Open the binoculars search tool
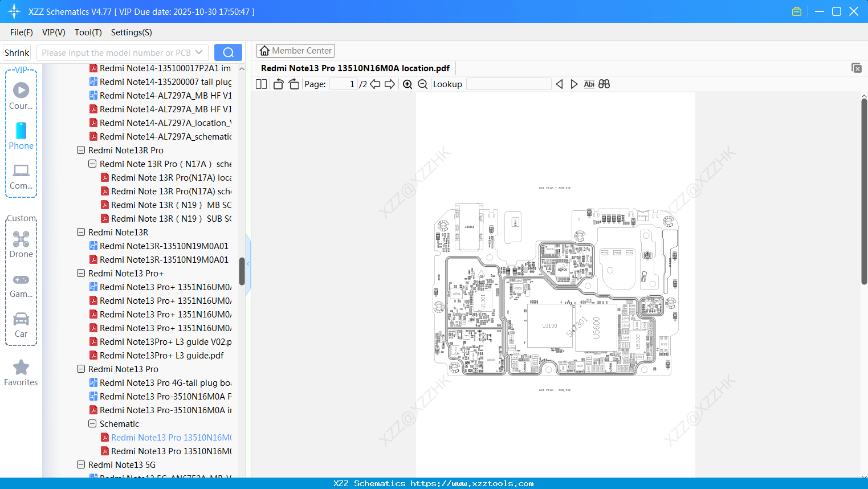Screen dimensions: 868x489 pos(604,84)
